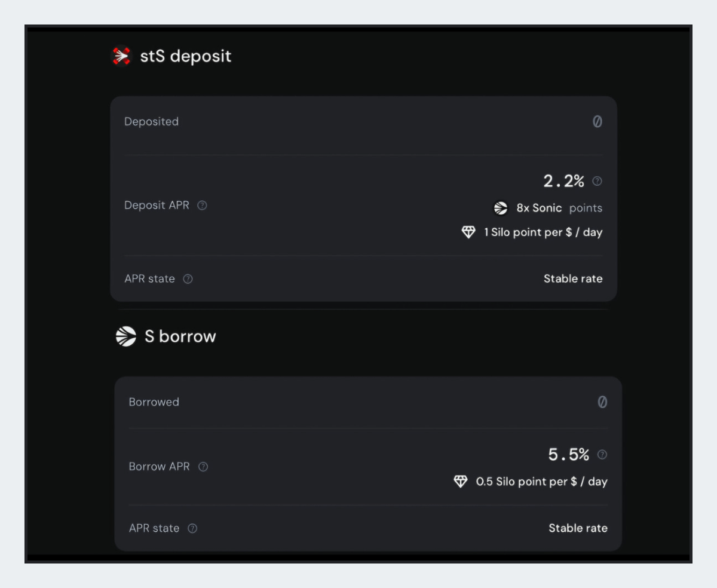Click the S token logo by S borrow
The width and height of the screenshot is (717, 588).
[125, 336]
